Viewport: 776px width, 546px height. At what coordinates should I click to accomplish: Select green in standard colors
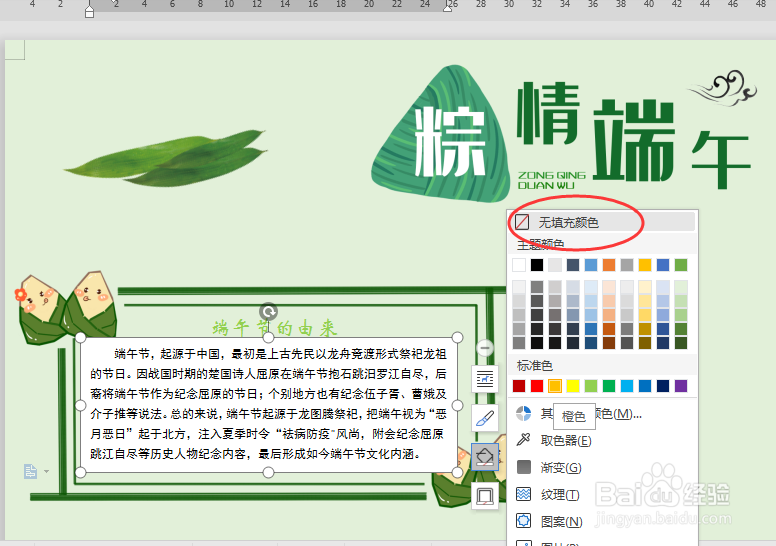(x=609, y=386)
